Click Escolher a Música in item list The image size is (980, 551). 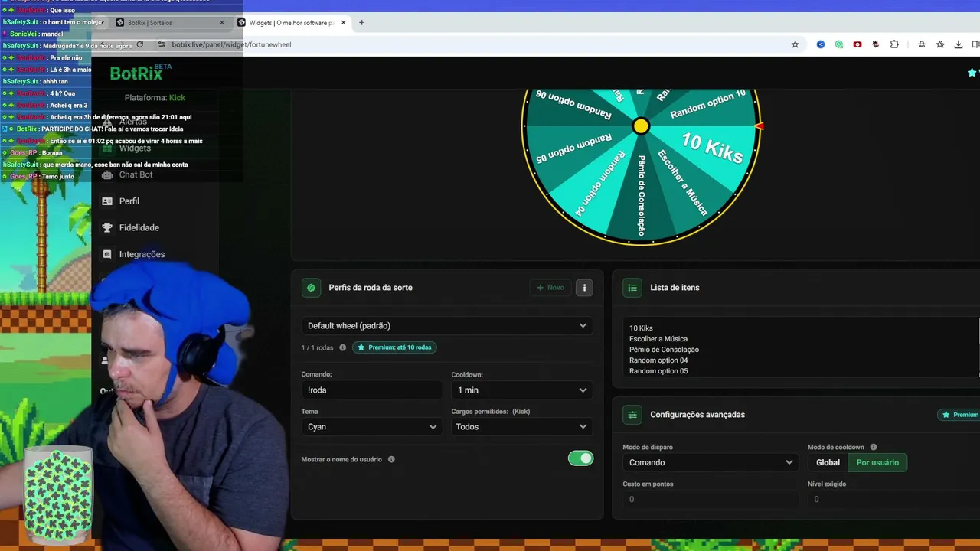coord(658,339)
